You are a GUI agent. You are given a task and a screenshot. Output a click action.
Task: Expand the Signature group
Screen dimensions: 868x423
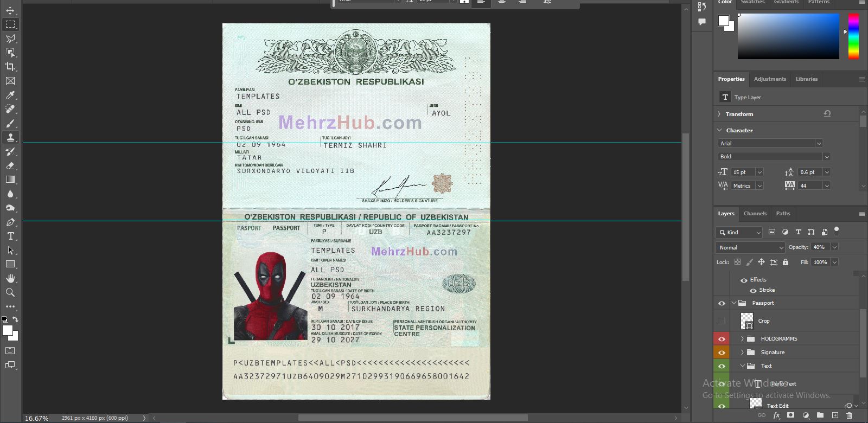742,352
